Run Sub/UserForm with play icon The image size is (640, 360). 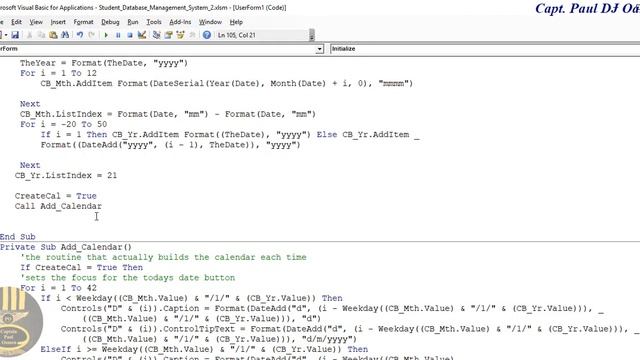pyautogui.click(x=106, y=35)
